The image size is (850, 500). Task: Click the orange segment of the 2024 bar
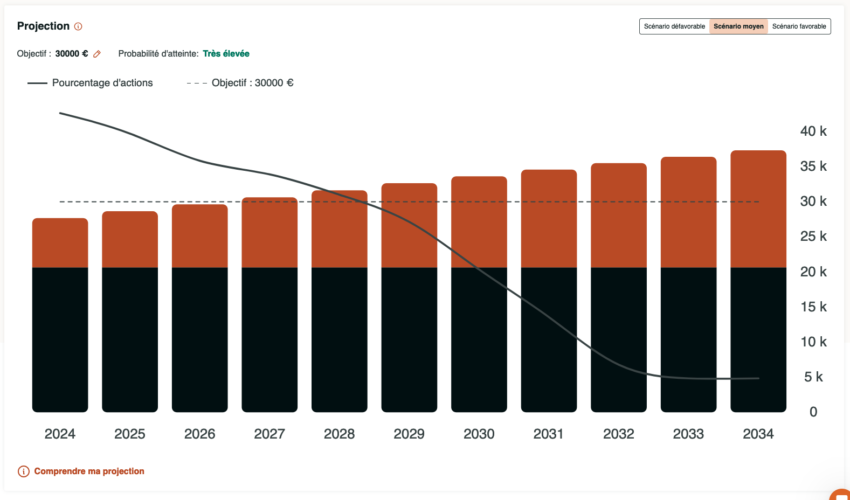pyautogui.click(x=60, y=243)
